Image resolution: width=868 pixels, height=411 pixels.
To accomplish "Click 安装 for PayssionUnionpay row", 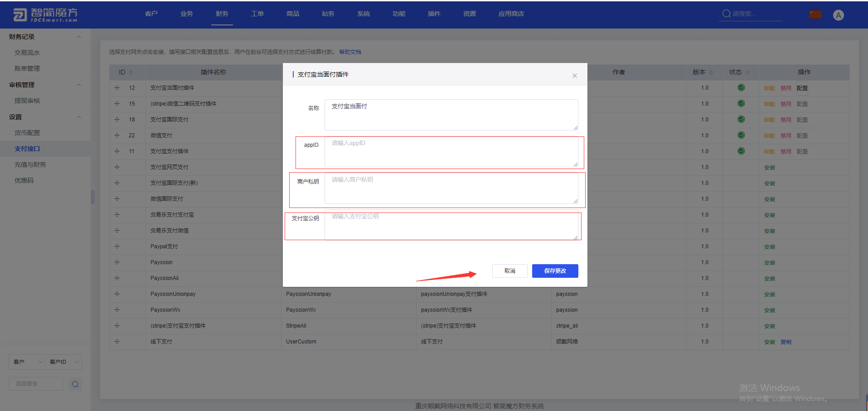I will pos(770,295).
